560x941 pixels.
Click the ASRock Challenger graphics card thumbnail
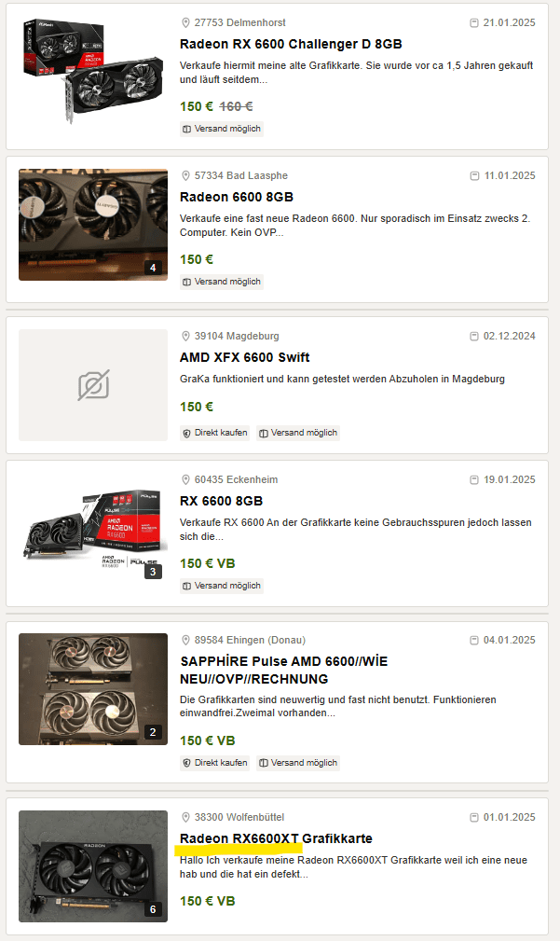click(x=93, y=73)
